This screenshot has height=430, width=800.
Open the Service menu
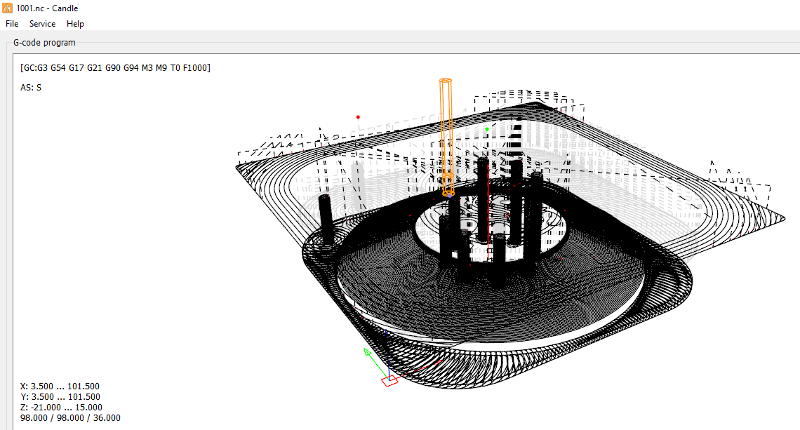point(42,24)
